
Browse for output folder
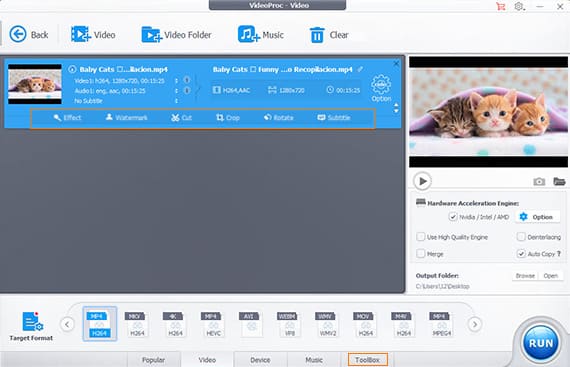click(x=525, y=276)
